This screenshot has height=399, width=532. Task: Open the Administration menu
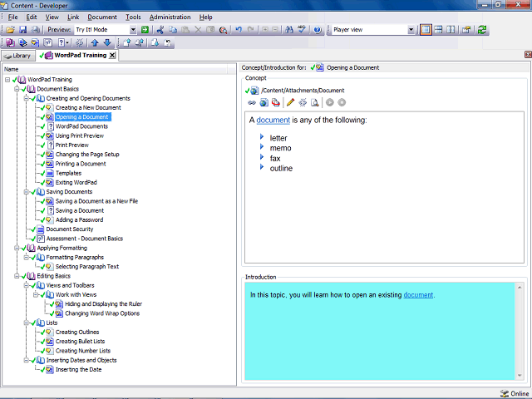170,17
